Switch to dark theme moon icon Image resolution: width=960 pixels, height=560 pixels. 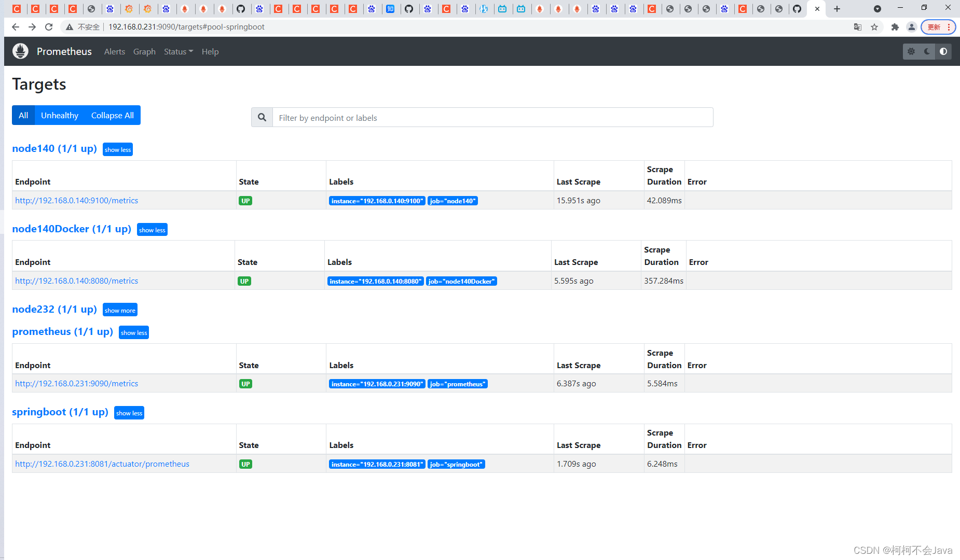[927, 51]
